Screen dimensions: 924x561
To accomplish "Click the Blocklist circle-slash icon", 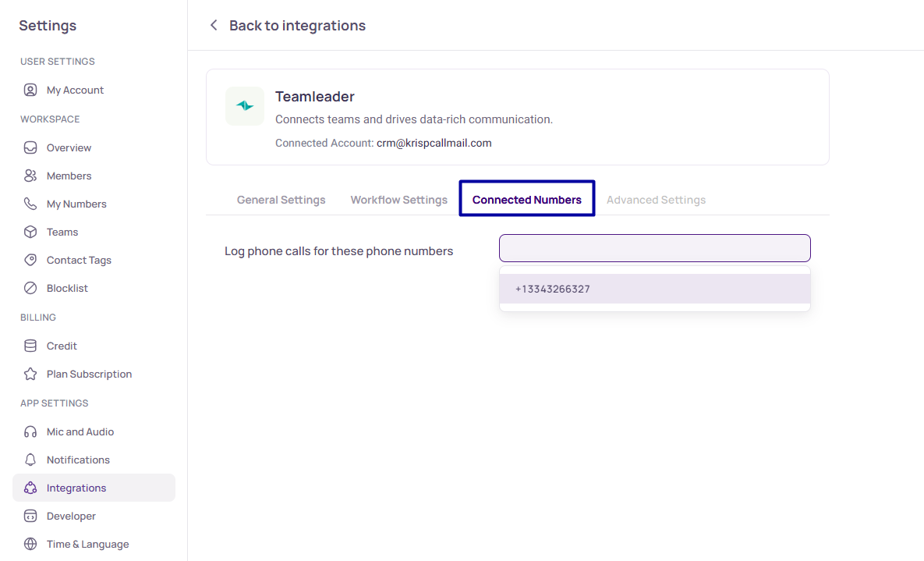I will point(30,288).
